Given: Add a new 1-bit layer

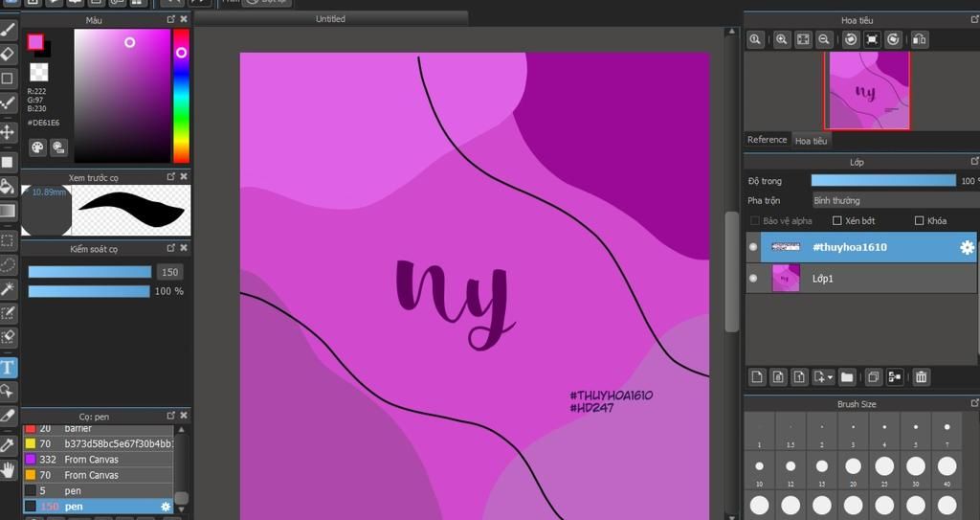Looking at the screenshot, I should [x=799, y=376].
